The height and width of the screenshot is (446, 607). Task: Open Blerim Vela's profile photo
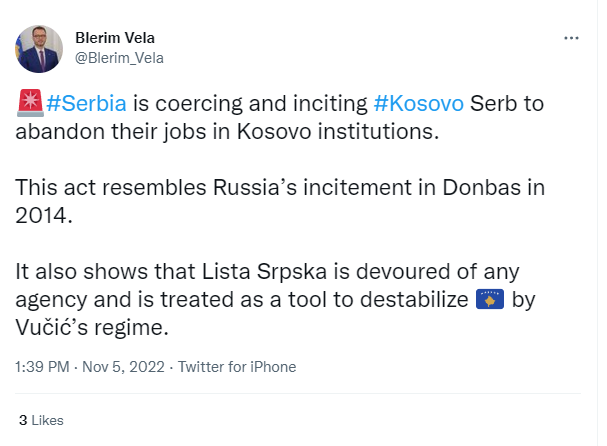pyautogui.click(x=37, y=47)
